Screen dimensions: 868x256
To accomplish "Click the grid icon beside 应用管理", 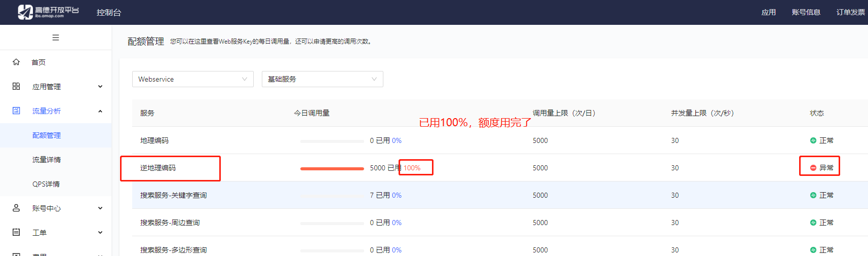I will coord(16,86).
